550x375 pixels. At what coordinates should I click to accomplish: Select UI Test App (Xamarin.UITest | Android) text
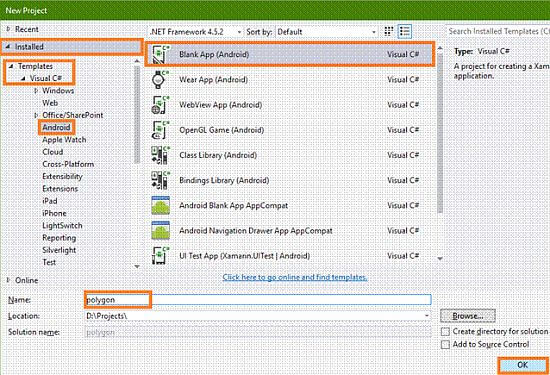tap(244, 256)
